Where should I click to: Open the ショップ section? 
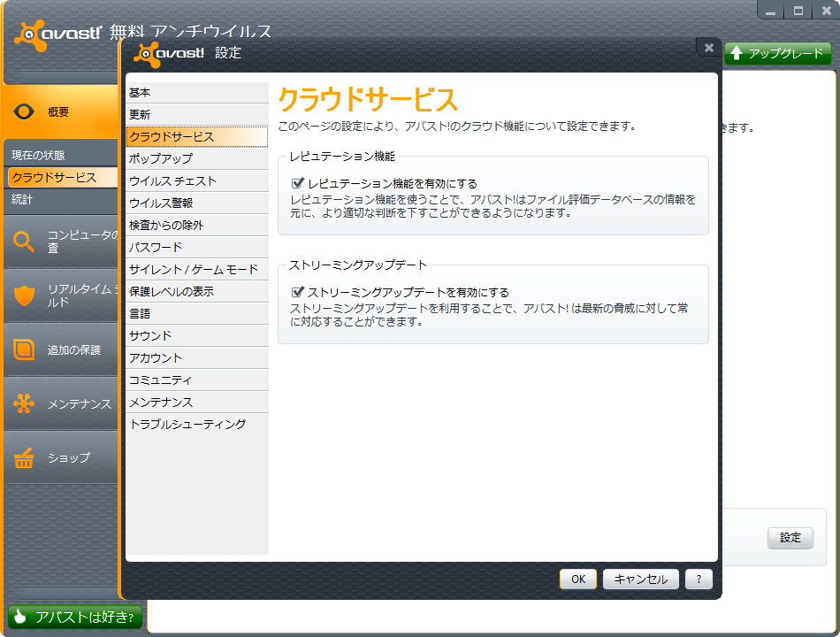click(60, 457)
